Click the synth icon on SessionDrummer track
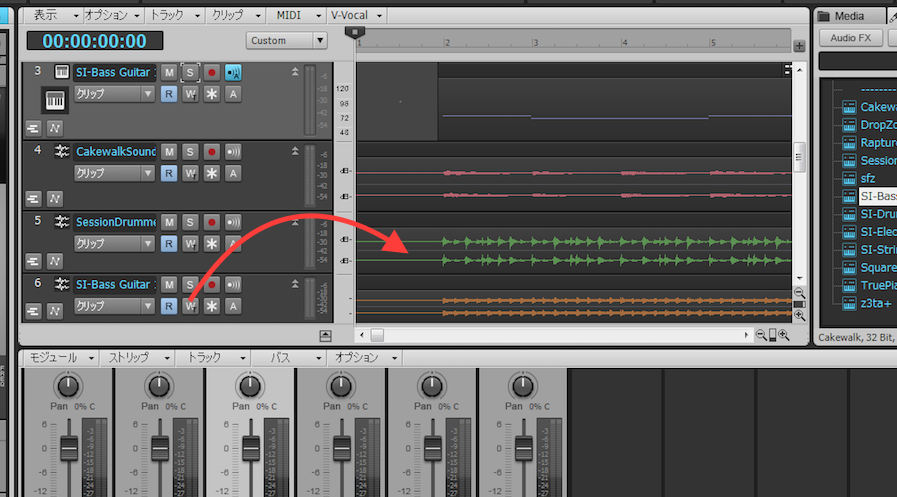The image size is (897, 497). pos(61,221)
